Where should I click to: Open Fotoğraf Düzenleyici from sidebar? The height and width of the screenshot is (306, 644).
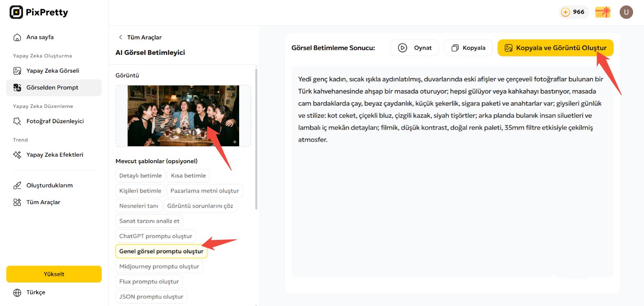55,121
